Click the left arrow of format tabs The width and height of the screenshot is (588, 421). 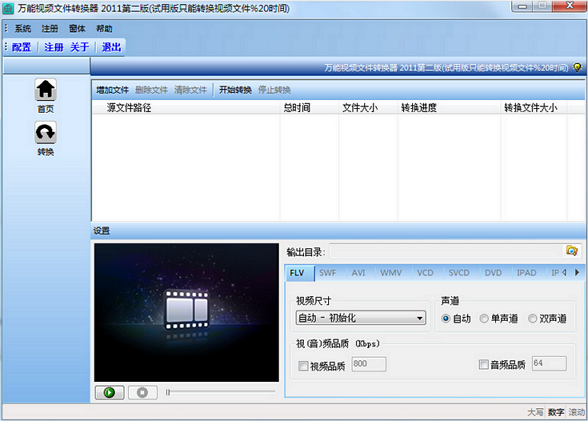pyautogui.click(x=564, y=273)
